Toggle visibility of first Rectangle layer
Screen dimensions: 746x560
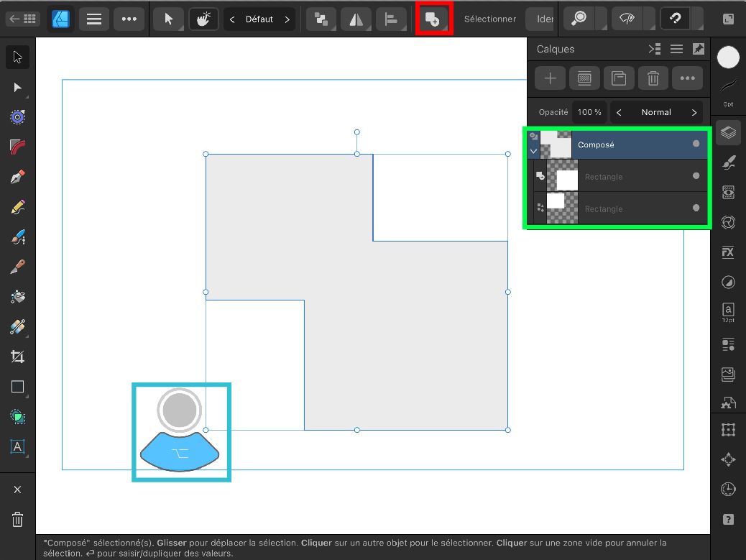696,176
